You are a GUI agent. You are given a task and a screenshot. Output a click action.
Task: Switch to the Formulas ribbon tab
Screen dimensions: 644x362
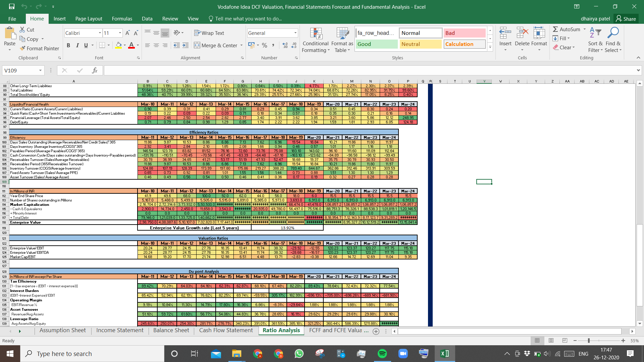(x=122, y=19)
